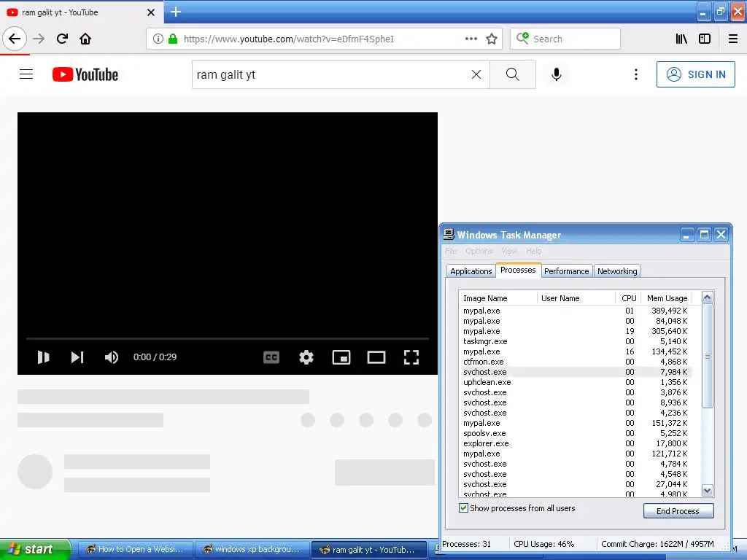Click the process list scroll-up arrow
This screenshot has height=560, width=747.
click(707, 297)
